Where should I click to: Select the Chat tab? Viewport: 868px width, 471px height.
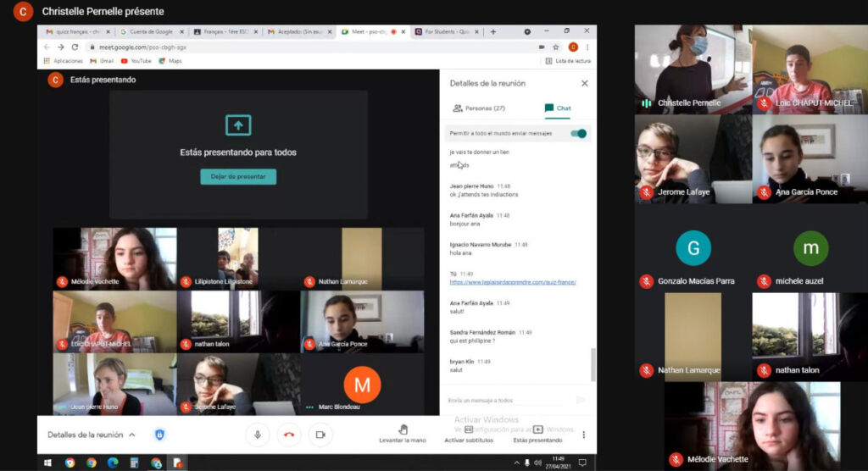pos(558,108)
